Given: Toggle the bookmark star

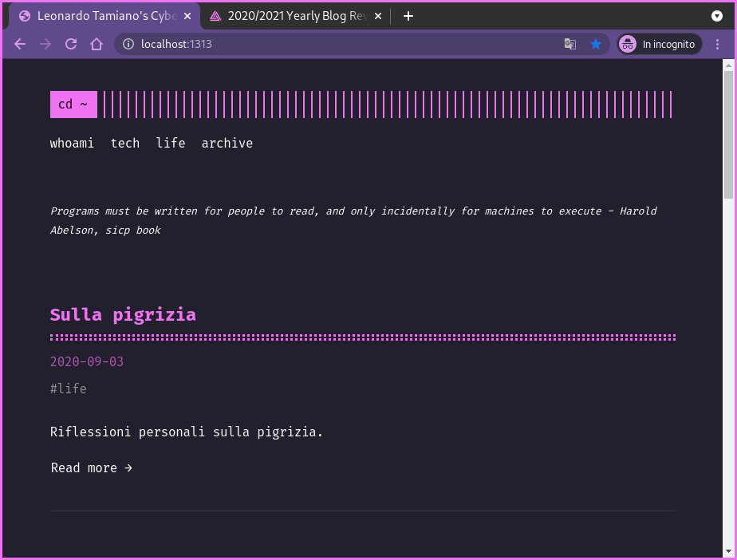Looking at the screenshot, I should tap(596, 44).
